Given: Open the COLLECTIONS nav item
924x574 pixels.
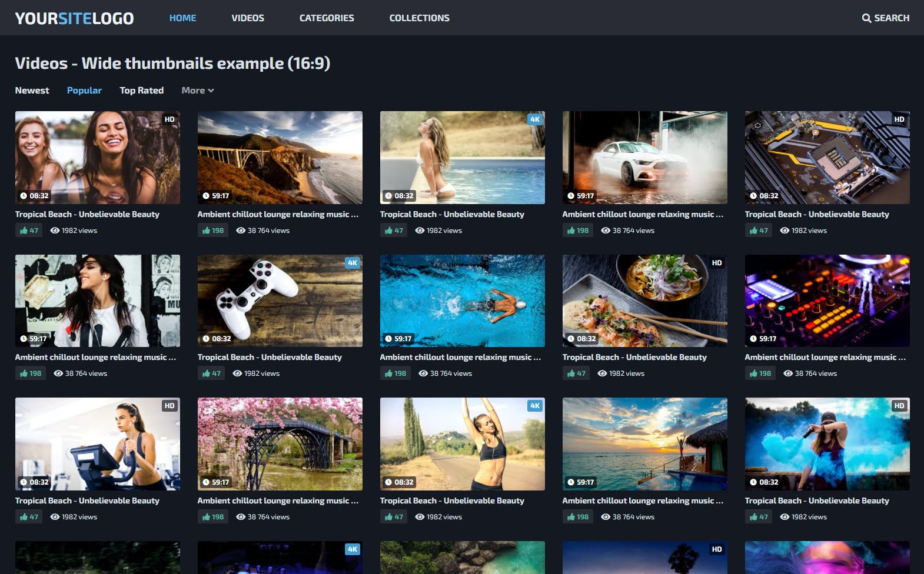Looking at the screenshot, I should (420, 18).
